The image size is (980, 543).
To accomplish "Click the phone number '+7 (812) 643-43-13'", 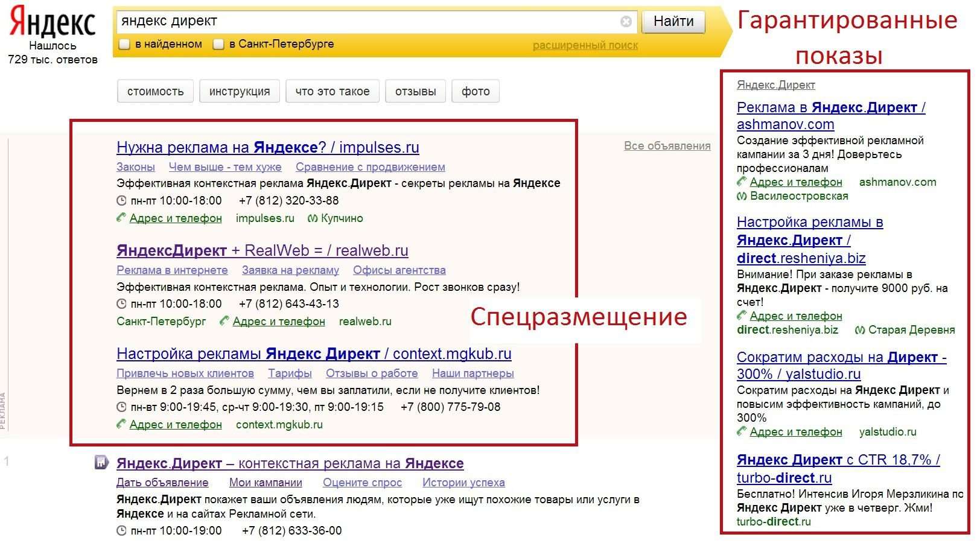I will pos(289,304).
